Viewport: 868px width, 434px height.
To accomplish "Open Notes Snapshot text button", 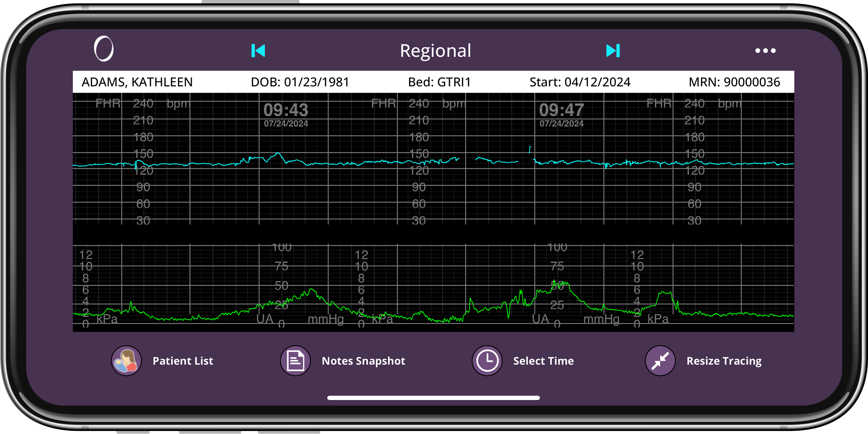I will tap(363, 361).
